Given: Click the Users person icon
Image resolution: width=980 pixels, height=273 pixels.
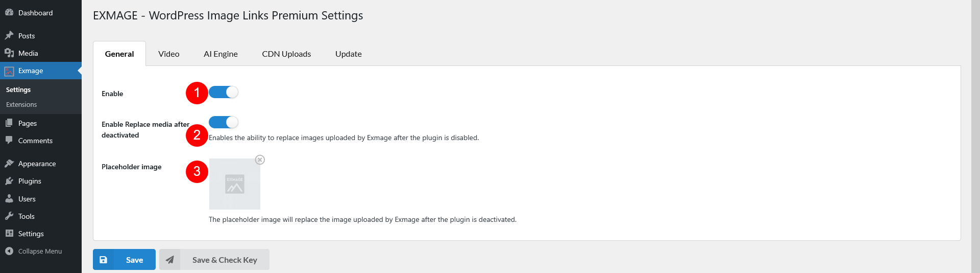Looking at the screenshot, I should click(x=9, y=199).
